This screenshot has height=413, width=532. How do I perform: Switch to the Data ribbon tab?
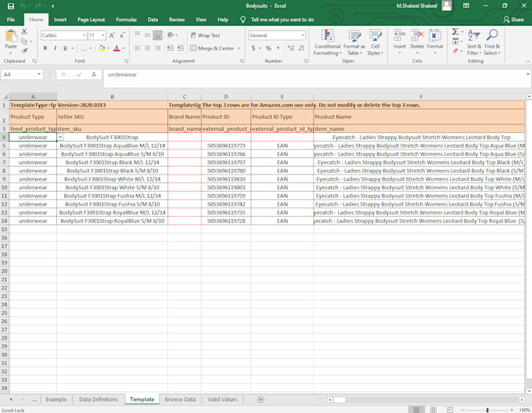(x=153, y=20)
